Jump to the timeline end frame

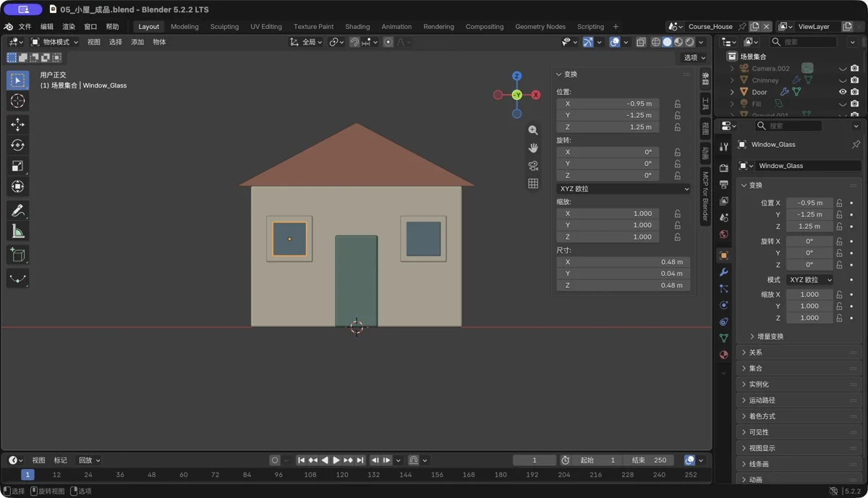pyautogui.click(x=360, y=460)
